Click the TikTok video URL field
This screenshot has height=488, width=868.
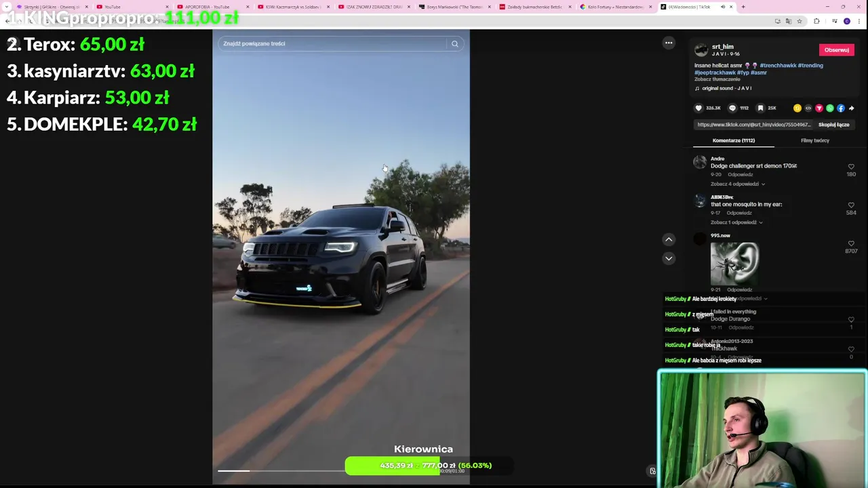click(753, 125)
